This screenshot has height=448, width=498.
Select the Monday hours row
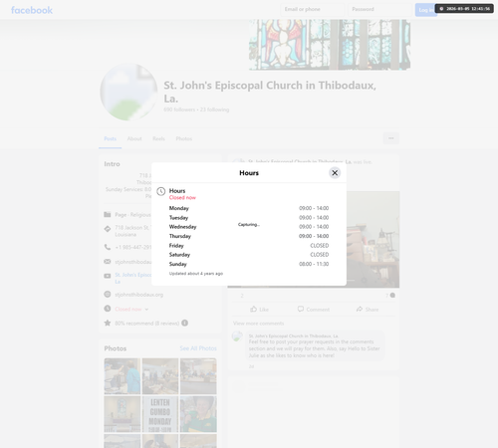249,208
